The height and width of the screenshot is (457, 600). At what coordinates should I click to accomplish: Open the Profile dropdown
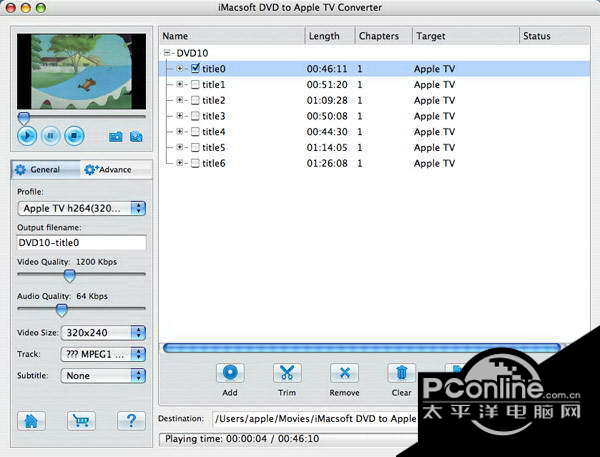[x=82, y=208]
